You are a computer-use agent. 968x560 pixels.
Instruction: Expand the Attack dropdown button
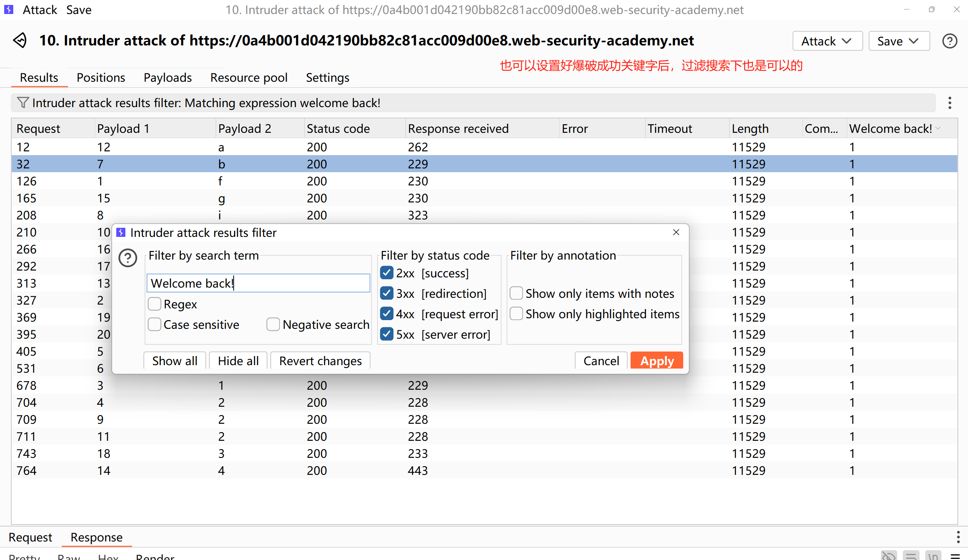tap(827, 41)
